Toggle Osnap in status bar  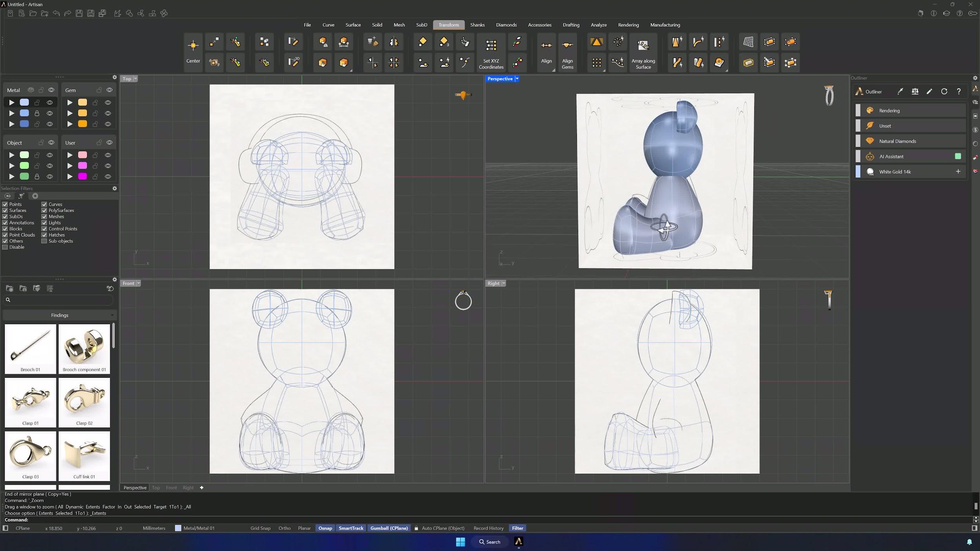tap(325, 528)
